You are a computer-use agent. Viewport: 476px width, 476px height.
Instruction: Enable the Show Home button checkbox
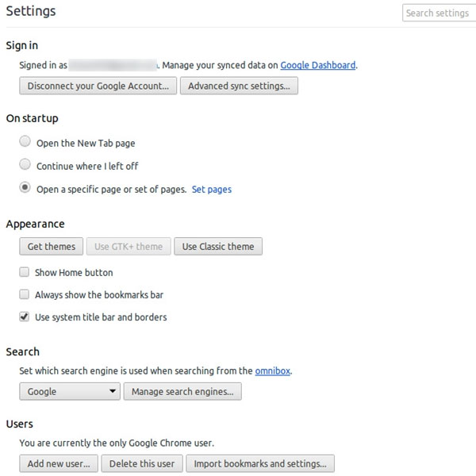[x=25, y=272]
